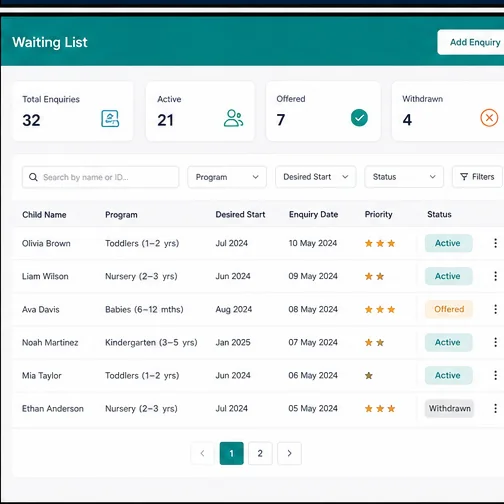Sort by Desired Start column header

coord(240,214)
